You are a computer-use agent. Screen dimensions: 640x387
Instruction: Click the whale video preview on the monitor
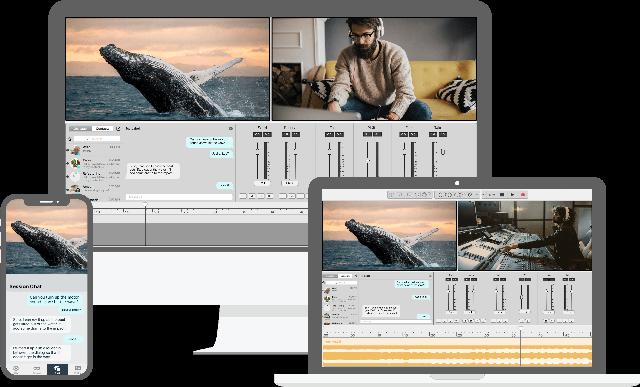[x=167, y=69]
